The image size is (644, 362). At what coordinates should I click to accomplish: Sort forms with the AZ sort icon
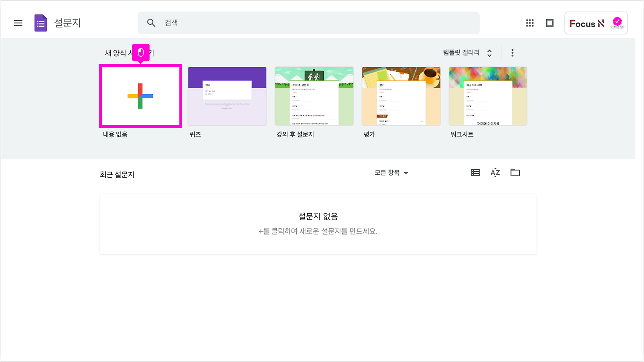[x=495, y=172]
